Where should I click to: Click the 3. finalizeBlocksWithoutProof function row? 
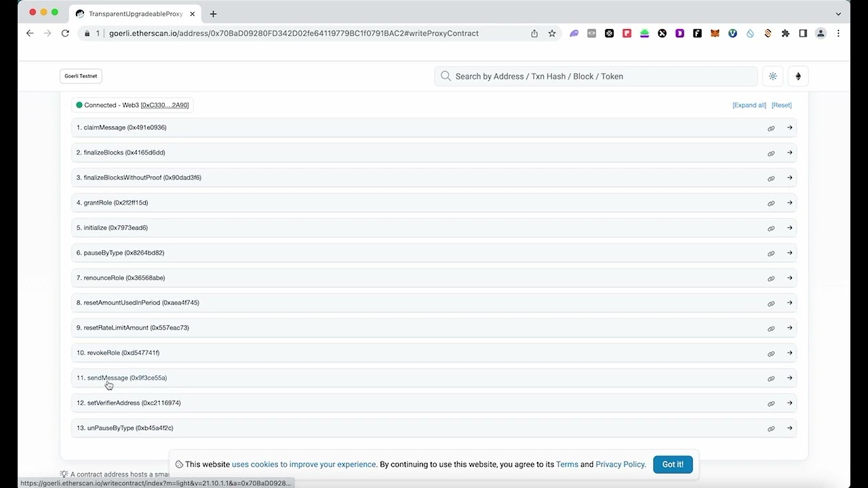(434, 178)
